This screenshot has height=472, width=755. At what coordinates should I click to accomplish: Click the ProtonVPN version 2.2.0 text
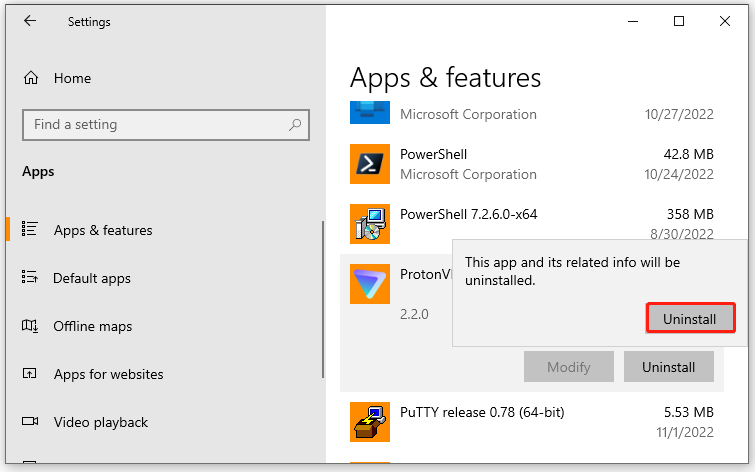[414, 315]
